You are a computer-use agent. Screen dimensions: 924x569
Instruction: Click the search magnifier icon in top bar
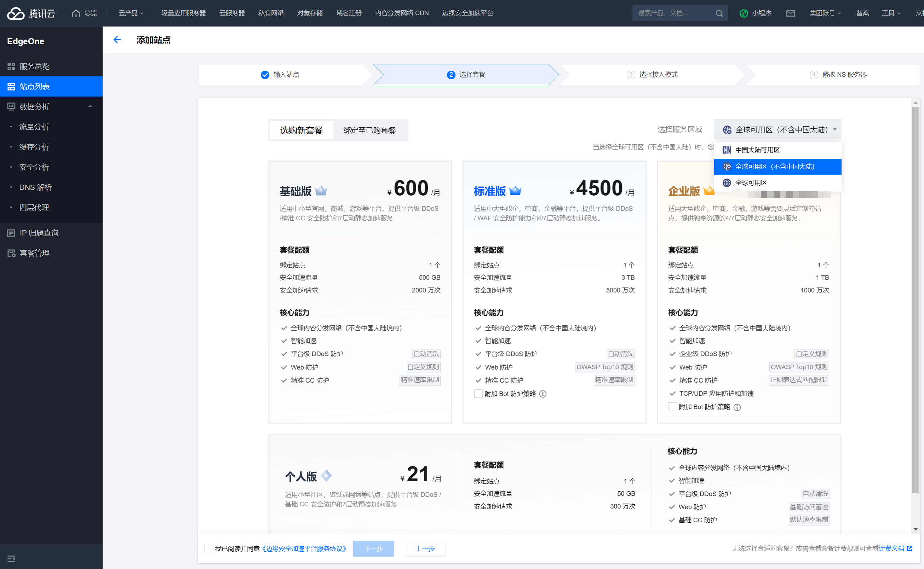pos(719,13)
